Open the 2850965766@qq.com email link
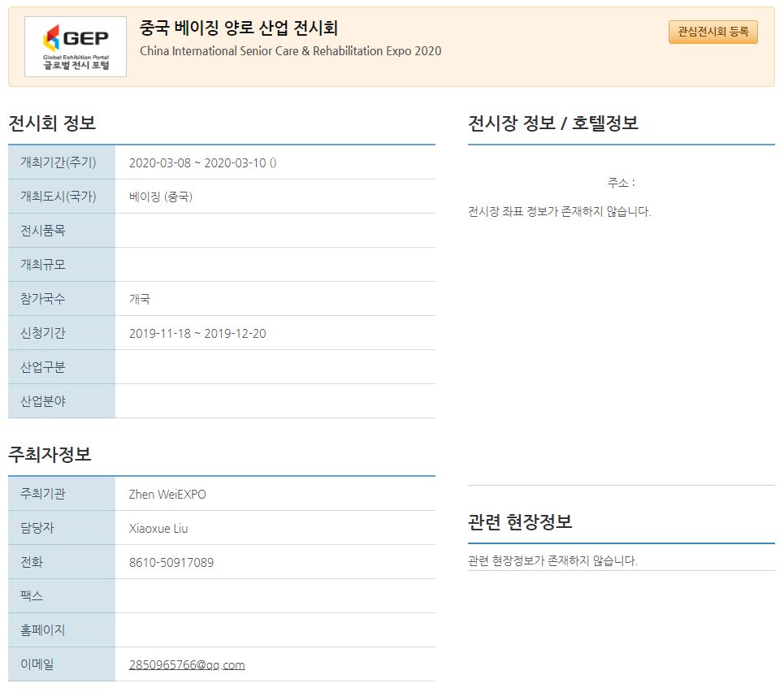The image size is (784, 692). point(187,665)
